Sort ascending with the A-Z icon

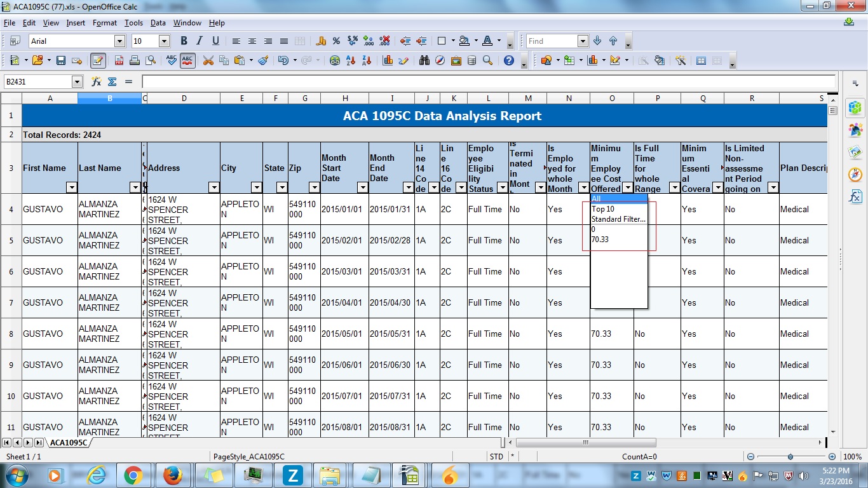coord(351,60)
